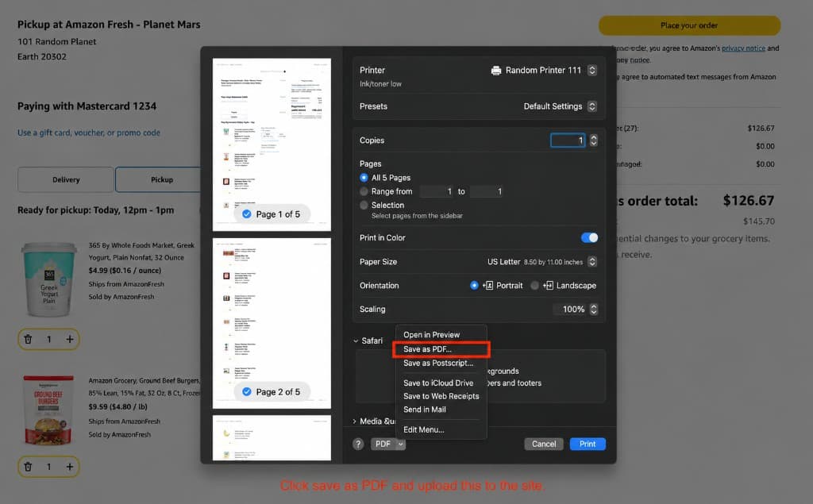Toggle the Page 2 of 5 checkmark

coord(247,392)
